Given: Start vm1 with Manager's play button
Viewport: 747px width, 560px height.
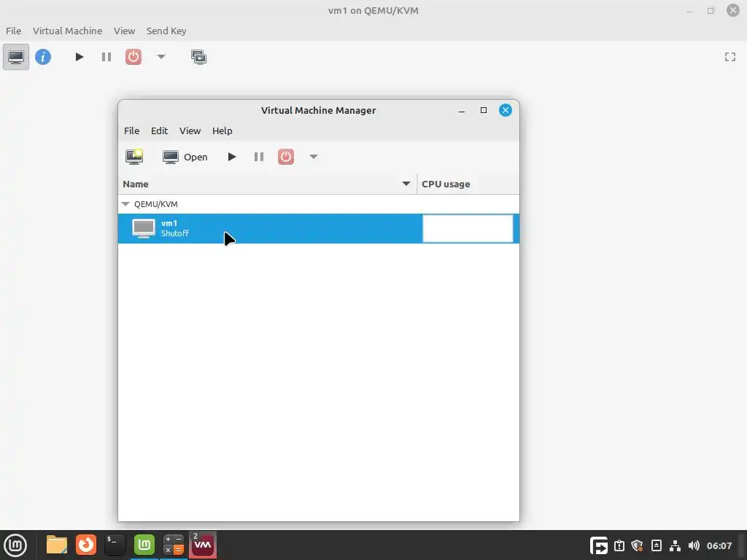Looking at the screenshot, I should [231, 157].
